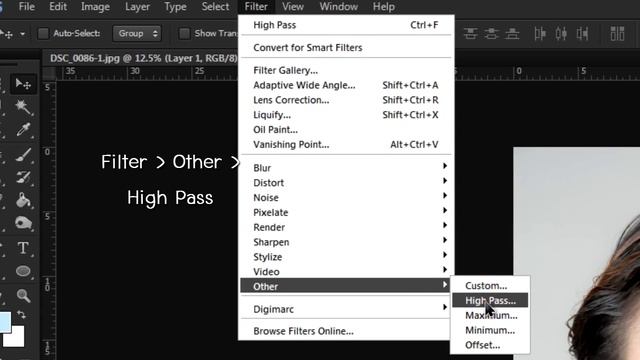Select the Move tool in toolbox
640x360 pixels.
(23, 84)
